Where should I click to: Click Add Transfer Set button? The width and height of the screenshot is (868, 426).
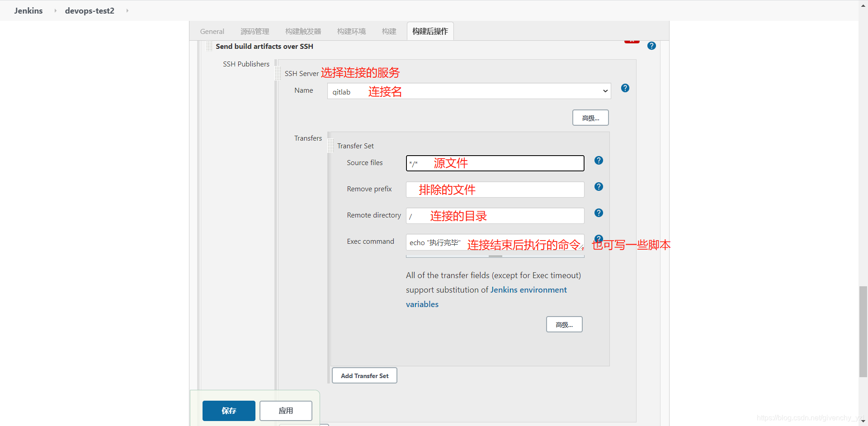pos(364,375)
